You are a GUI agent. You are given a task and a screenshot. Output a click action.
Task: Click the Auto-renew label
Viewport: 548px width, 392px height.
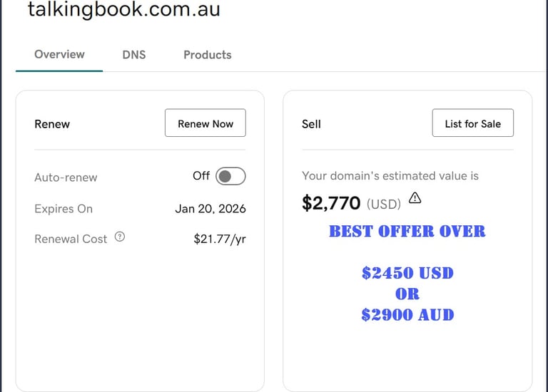[66, 177]
